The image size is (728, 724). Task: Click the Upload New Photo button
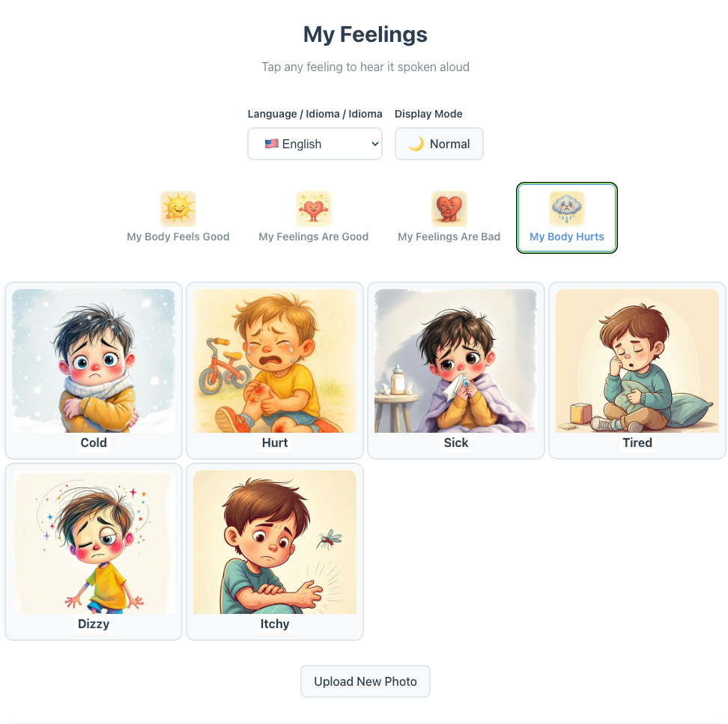point(365,681)
